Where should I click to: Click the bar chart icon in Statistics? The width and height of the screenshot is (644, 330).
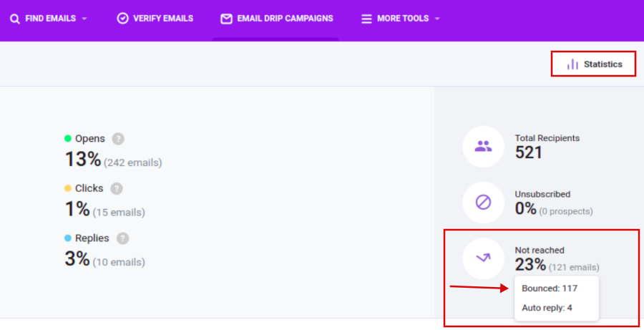[x=572, y=64]
